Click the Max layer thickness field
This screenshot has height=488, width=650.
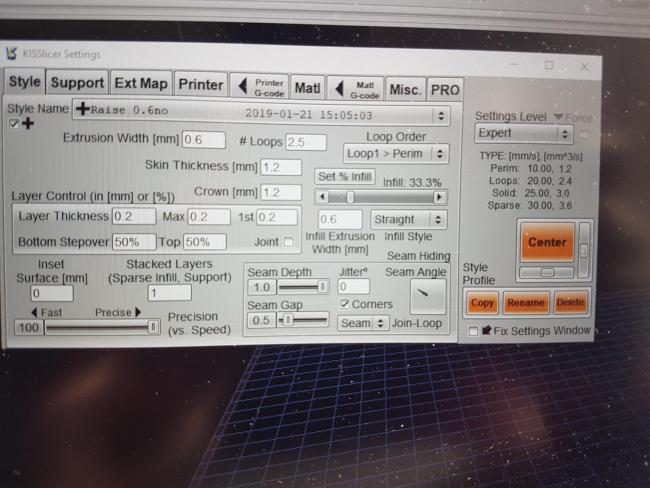(209, 217)
